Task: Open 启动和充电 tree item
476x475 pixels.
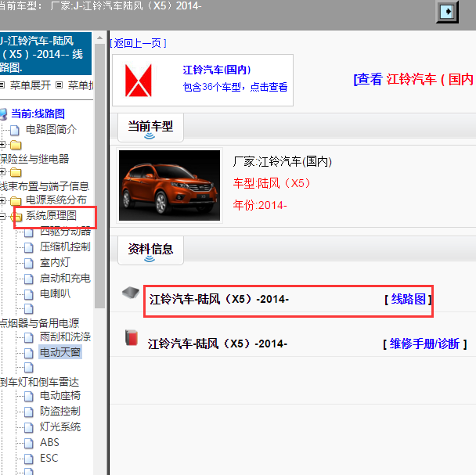Action: click(x=65, y=278)
